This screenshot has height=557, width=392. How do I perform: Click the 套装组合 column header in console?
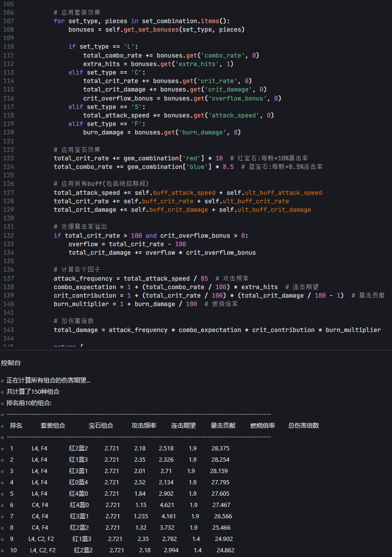click(53, 425)
